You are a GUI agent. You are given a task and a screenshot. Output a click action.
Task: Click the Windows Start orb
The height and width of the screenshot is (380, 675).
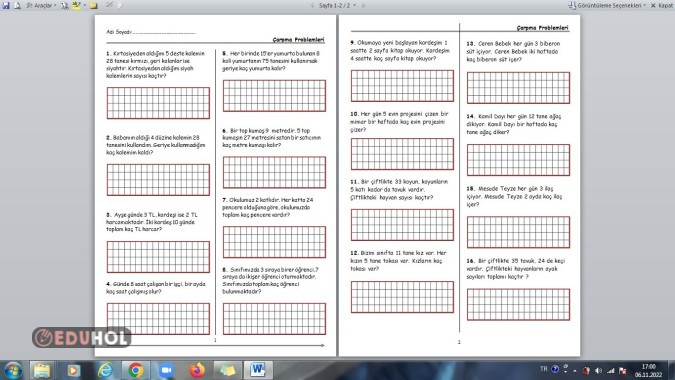13,370
